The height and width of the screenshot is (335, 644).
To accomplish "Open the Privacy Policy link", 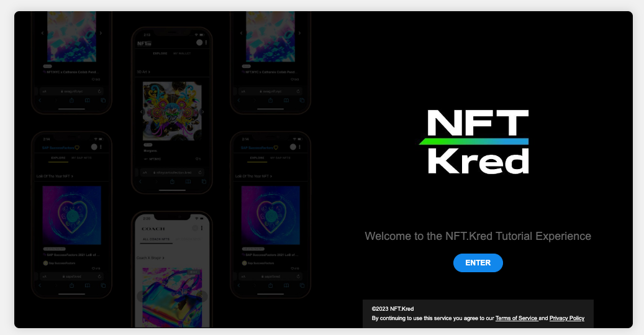I will [567, 318].
